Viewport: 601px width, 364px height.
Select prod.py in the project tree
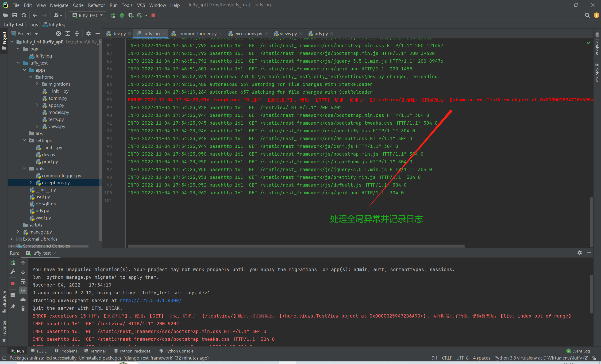pos(50,161)
